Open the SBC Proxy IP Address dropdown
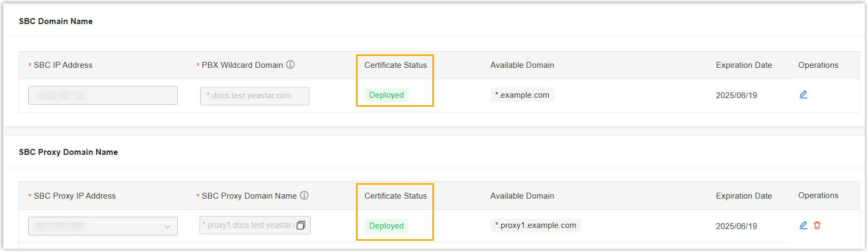The width and height of the screenshot is (868, 252). pyautogui.click(x=103, y=226)
